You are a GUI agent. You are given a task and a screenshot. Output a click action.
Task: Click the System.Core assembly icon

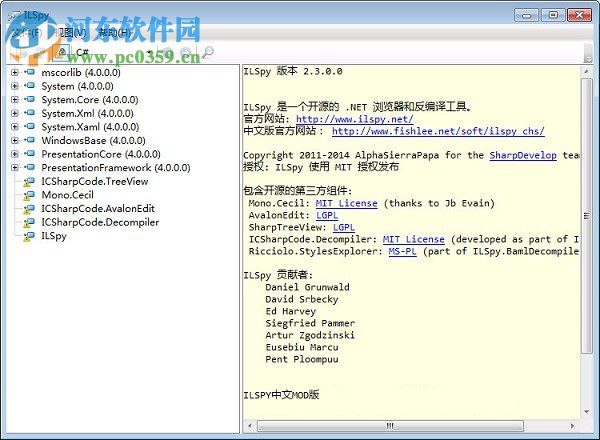(29, 99)
